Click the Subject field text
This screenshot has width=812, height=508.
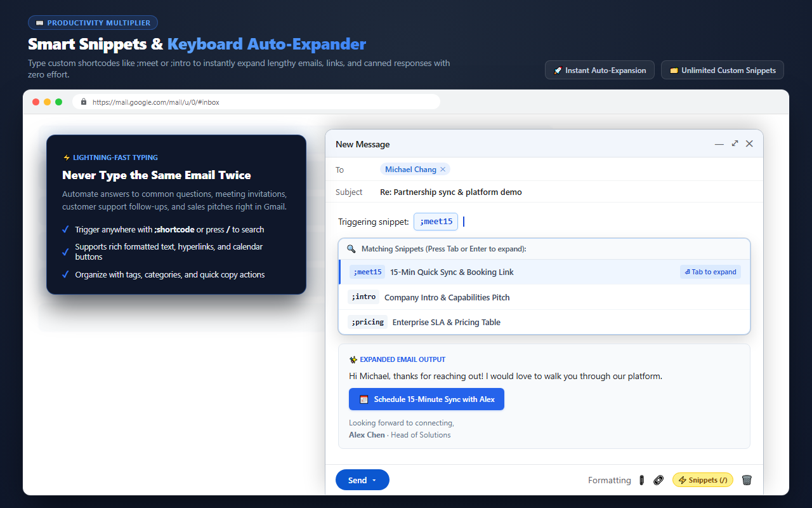coord(451,192)
